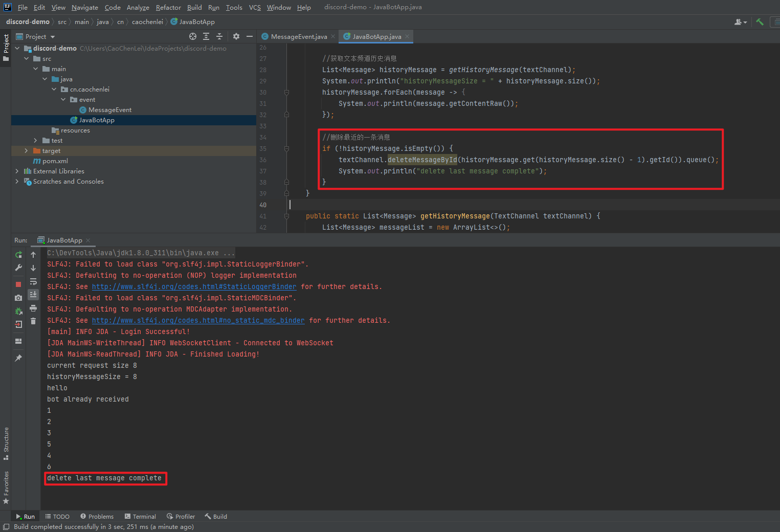Click the Exit icon in Run panel
Image resolution: width=780 pixels, height=532 pixels.
tap(18, 324)
